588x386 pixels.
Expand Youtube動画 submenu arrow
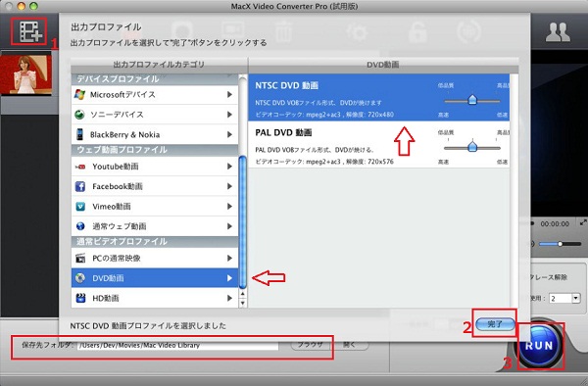(x=229, y=167)
